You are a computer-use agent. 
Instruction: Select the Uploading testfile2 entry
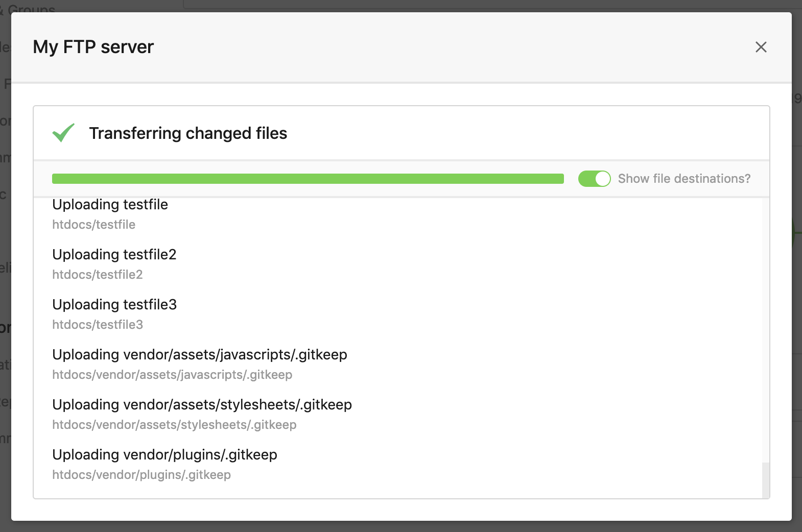pos(113,254)
